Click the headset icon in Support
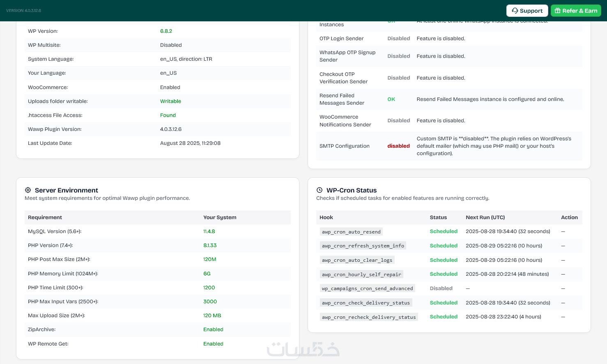This screenshot has height=364, width=607. tap(515, 11)
